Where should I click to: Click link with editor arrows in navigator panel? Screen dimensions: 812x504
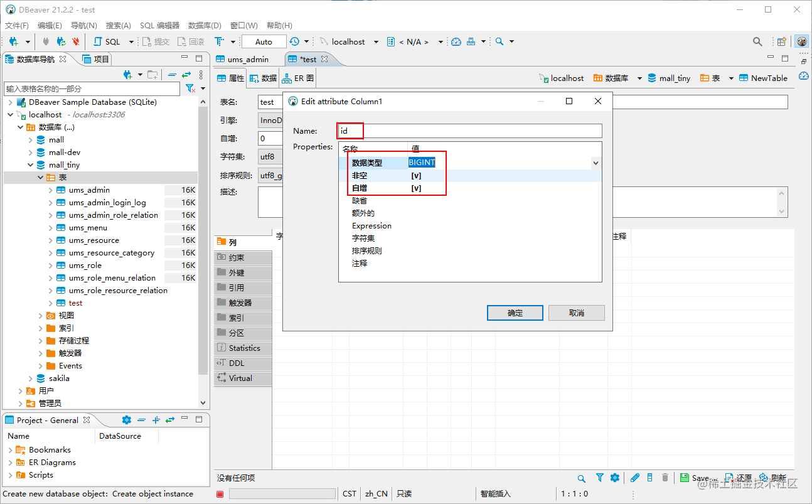[x=186, y=75]
